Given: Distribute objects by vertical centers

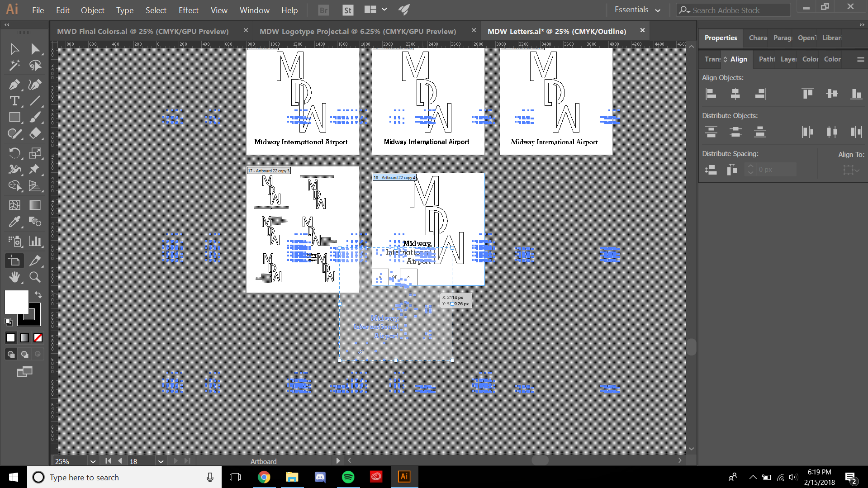Looking at the screenshot, I should pos(735,132).
